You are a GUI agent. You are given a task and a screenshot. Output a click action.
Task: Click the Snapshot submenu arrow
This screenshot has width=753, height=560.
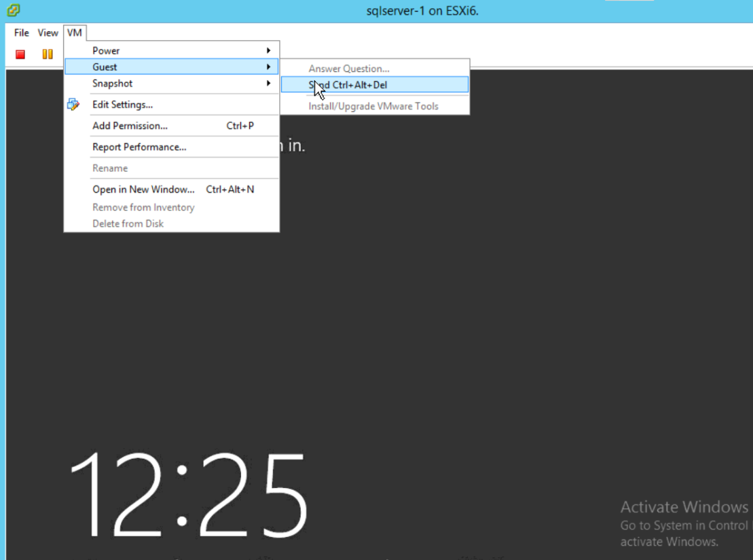tap(268, 83)
